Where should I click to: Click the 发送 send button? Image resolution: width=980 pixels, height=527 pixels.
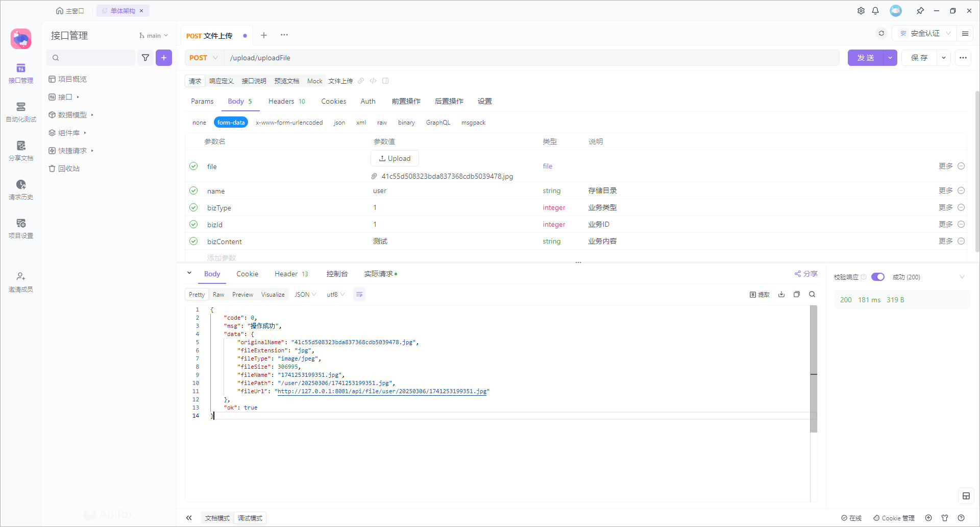865,58
